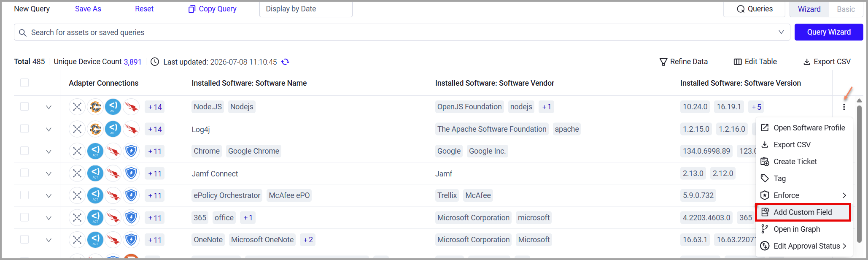Click the crossed-arrows adapter icon in the ePolicy Orchestrator row
This screenshot has height=260, width=868.
click(x=77, y=195)
